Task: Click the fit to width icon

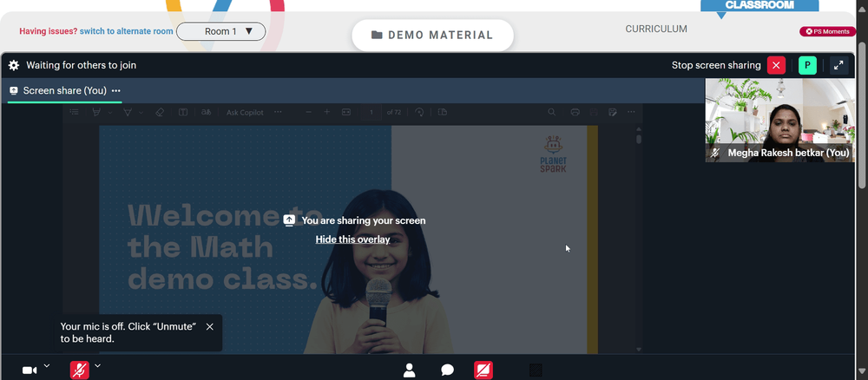Action: [346, 112]
